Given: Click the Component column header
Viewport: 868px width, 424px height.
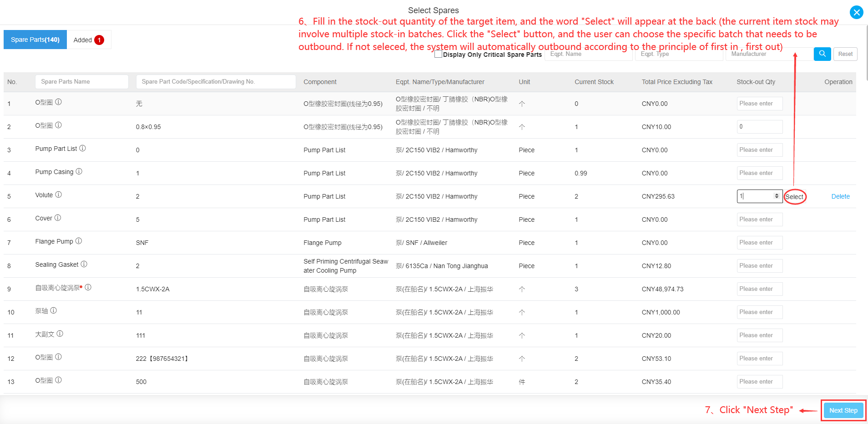Looking at the screenshot, I should [320, 82].
